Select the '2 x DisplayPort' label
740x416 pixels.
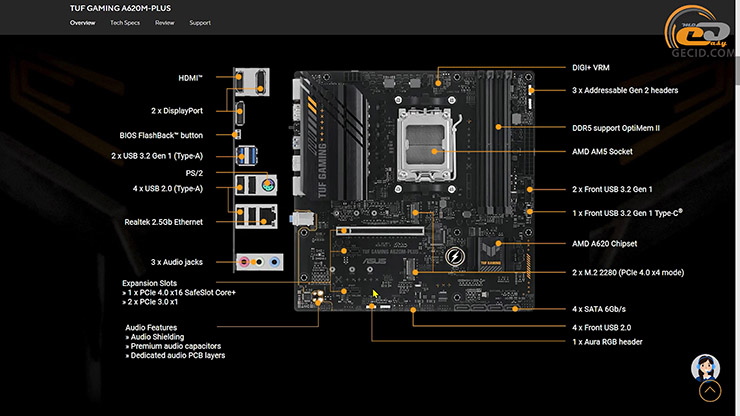pos(177,110)
